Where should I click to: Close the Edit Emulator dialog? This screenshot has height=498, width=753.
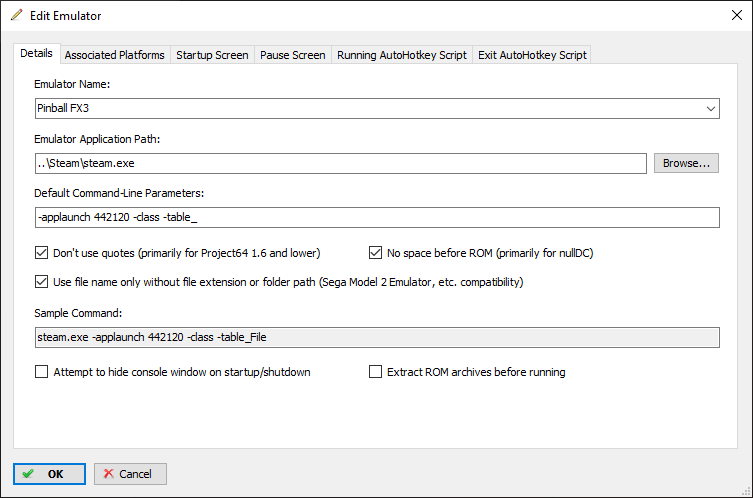(x=737, y=15)
